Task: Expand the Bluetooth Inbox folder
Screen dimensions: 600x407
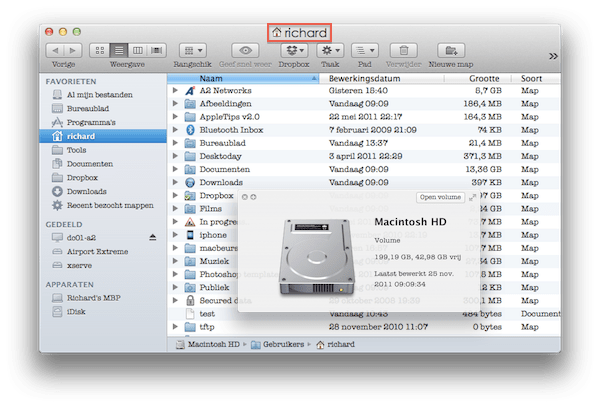Action: (x=175, y=130)
